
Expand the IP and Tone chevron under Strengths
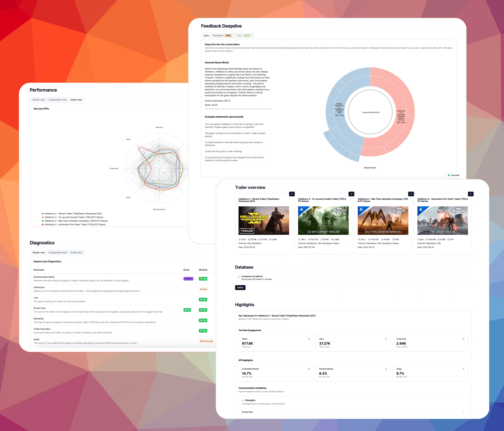pyautogui.click(x=463, y=412)
